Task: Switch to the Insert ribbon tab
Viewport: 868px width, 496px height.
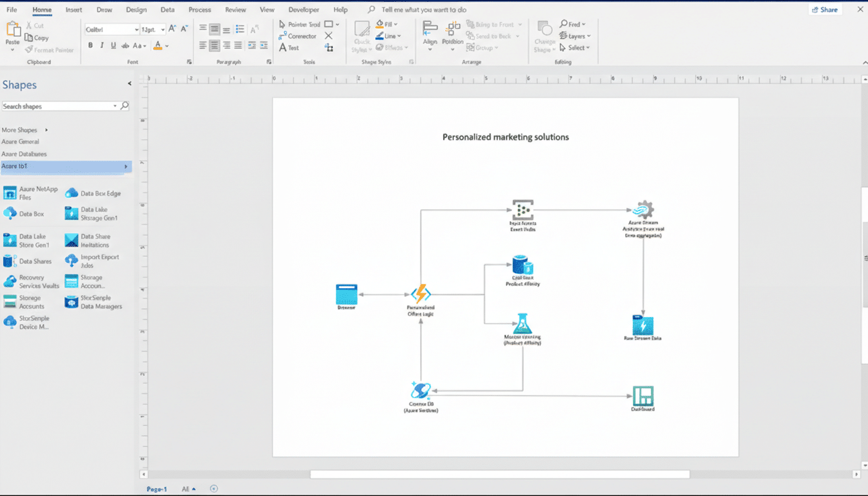Action: pos(74,10)
